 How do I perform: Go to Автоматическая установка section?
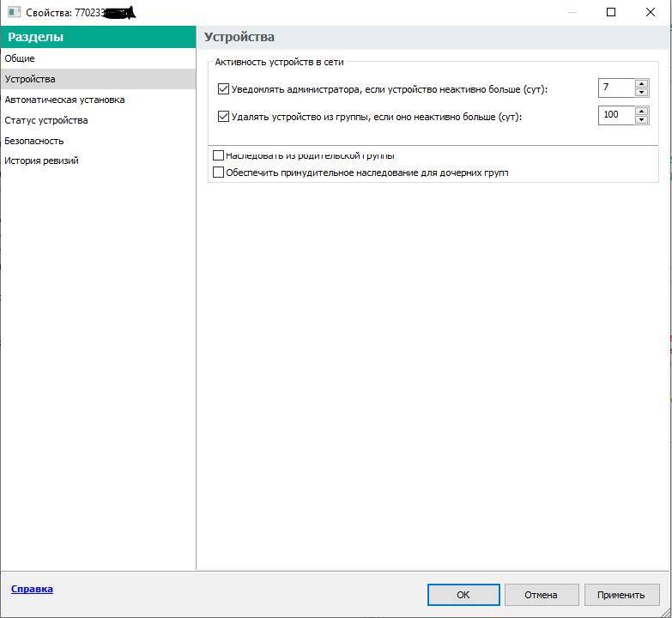pyautogui.click(x=64, y=100)
